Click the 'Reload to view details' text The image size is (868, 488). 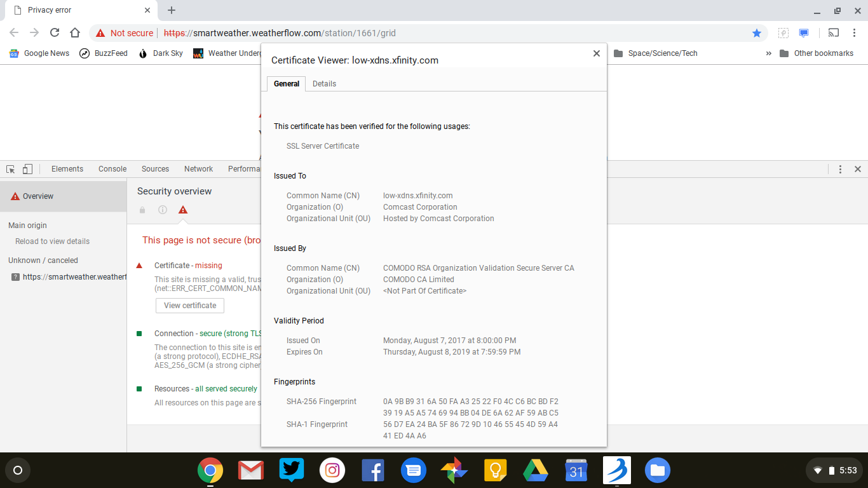click(52, 241)
